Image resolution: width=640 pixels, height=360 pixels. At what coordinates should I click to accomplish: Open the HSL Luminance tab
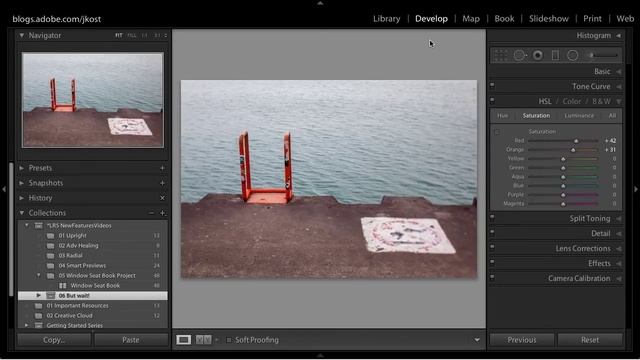[x=579, y=116]
